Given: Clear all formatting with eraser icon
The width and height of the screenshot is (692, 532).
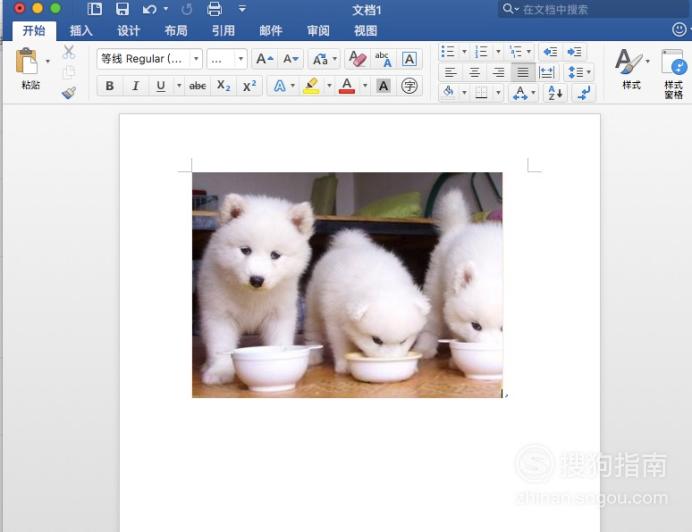Looking at the screenshot, I should [x=357, y=59].
